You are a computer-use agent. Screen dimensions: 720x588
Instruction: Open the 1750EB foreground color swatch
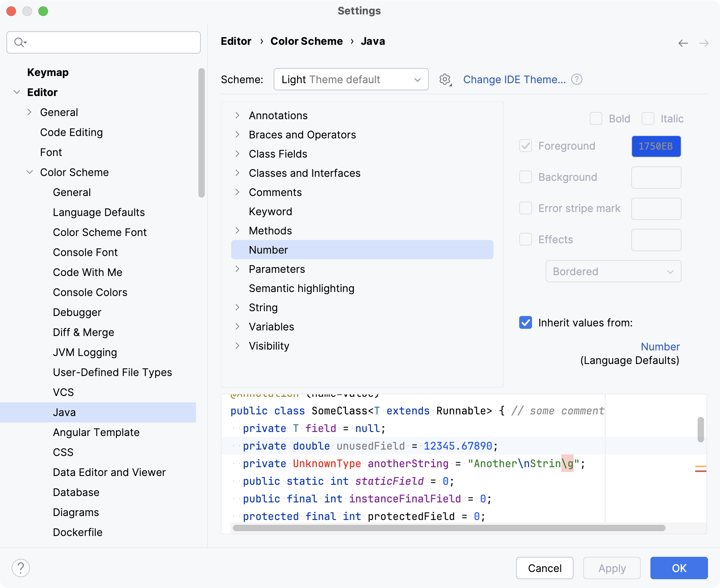(656, 146)
